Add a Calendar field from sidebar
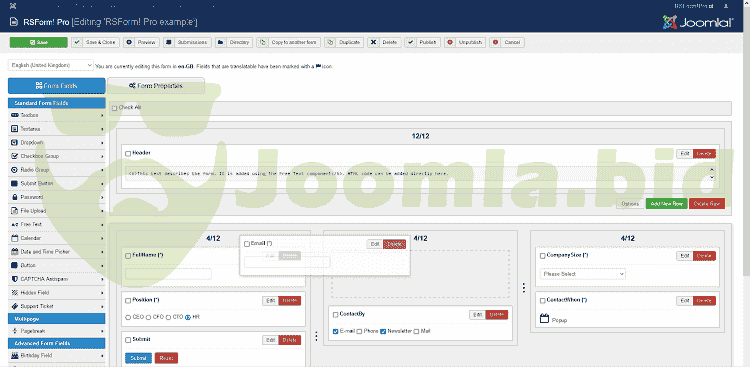This screenshot has height=367, width=750. click(x=56, y=238)
